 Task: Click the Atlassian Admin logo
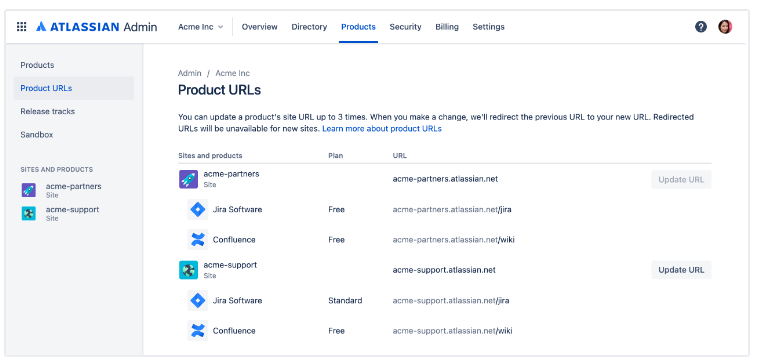(97, 27)
